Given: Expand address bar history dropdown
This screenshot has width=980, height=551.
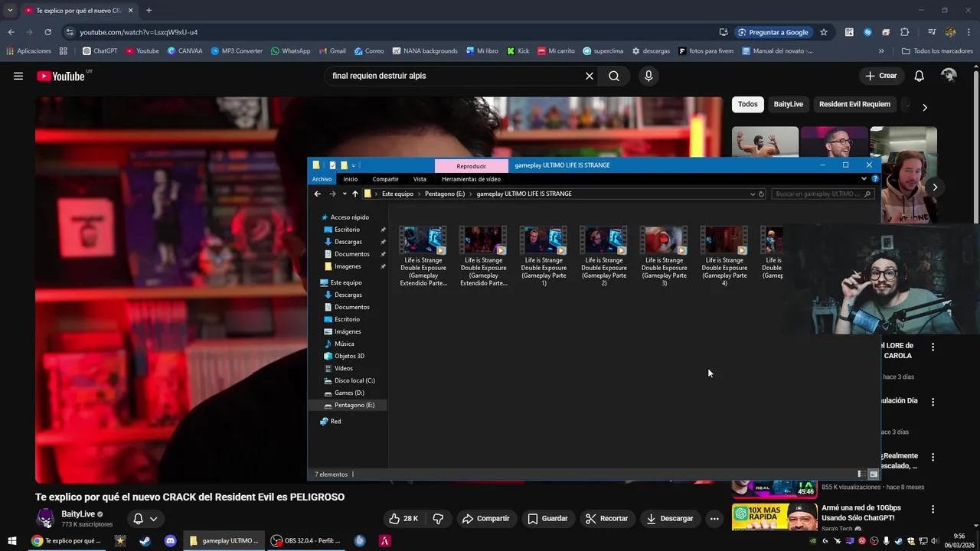Looking at the screenshot, I should click(x=753, y=194).
